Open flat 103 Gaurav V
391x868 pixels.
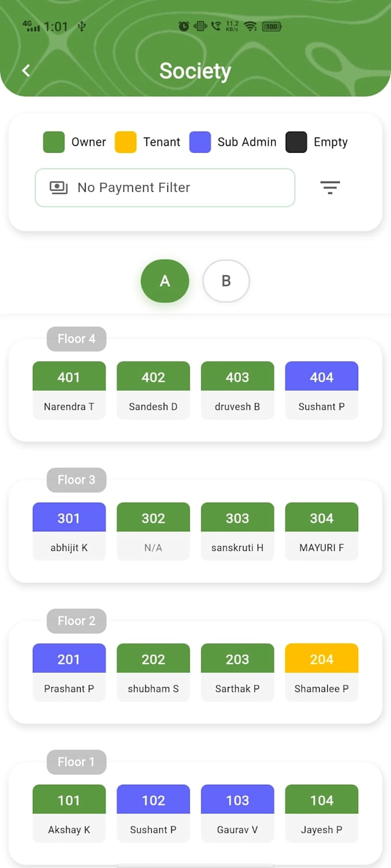237,813
